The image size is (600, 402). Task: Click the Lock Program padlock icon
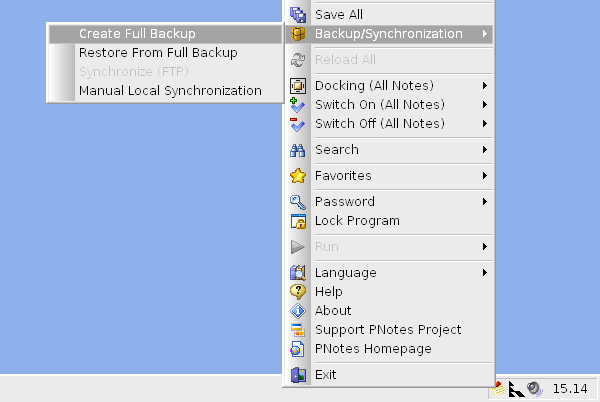[297, 221]
